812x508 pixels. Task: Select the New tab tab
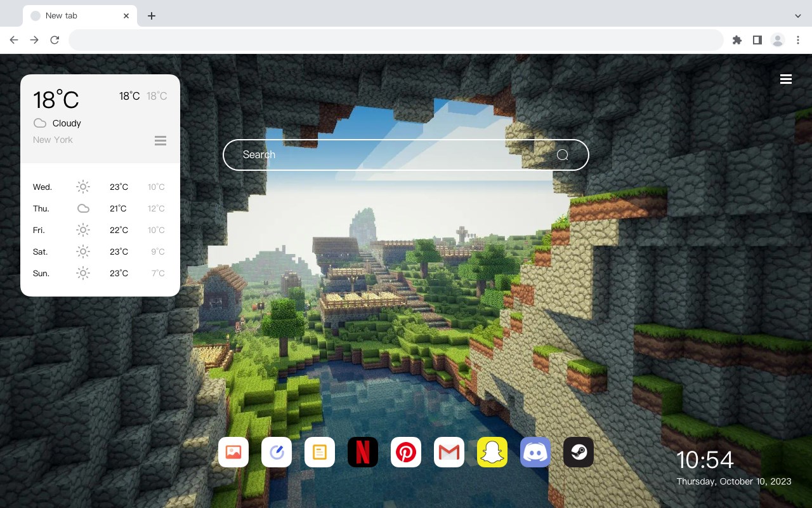(80, 16)
